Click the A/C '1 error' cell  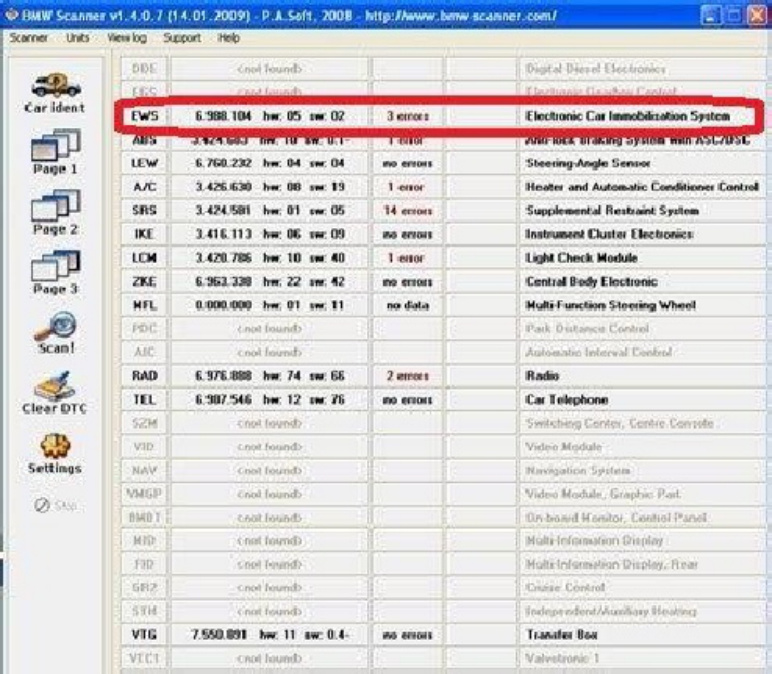point(407,187)
